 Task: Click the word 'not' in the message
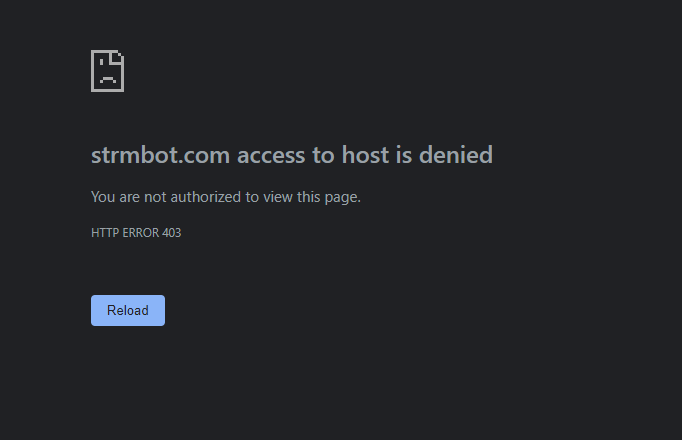[x=160, y=197]
